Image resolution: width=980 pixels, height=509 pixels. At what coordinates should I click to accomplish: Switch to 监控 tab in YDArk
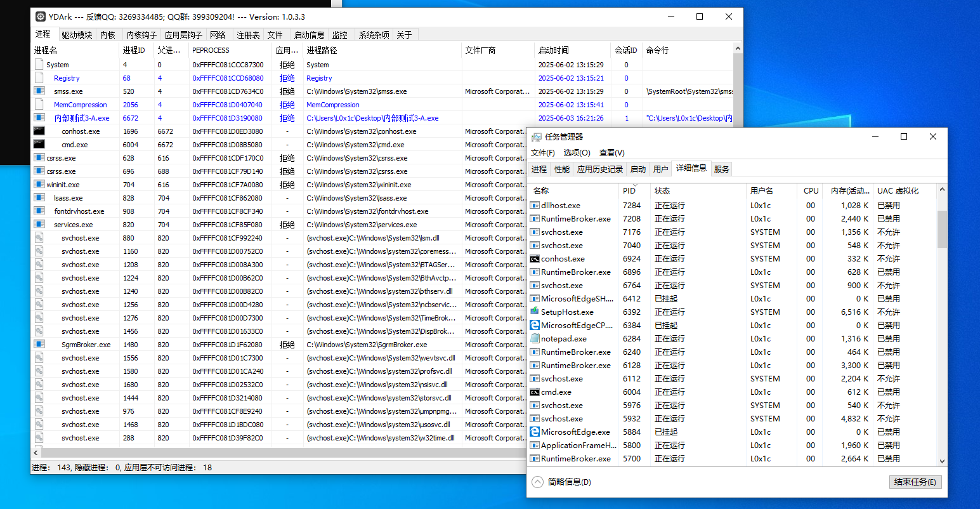(x=339, y=35)
